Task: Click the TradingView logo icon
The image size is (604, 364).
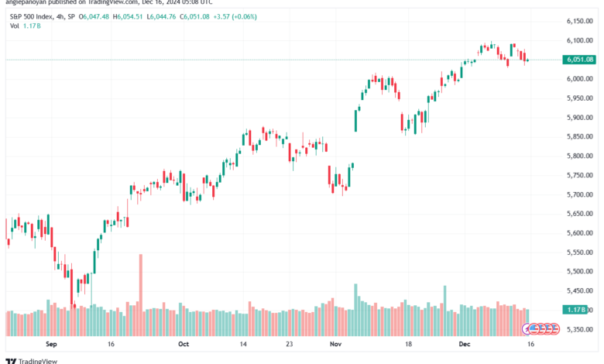Action: [x=11, y=362]
